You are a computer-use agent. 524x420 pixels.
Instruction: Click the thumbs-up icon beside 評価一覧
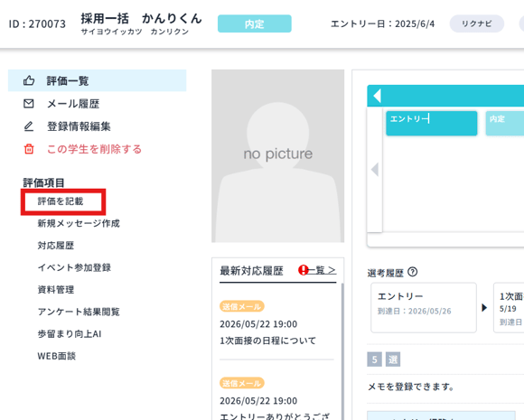tap(29, 80)
